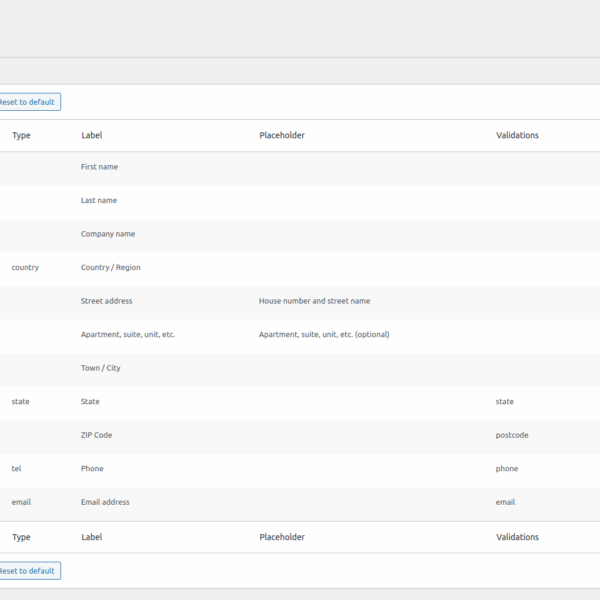Click the Validations header in table footer

(x=517, y=537)
